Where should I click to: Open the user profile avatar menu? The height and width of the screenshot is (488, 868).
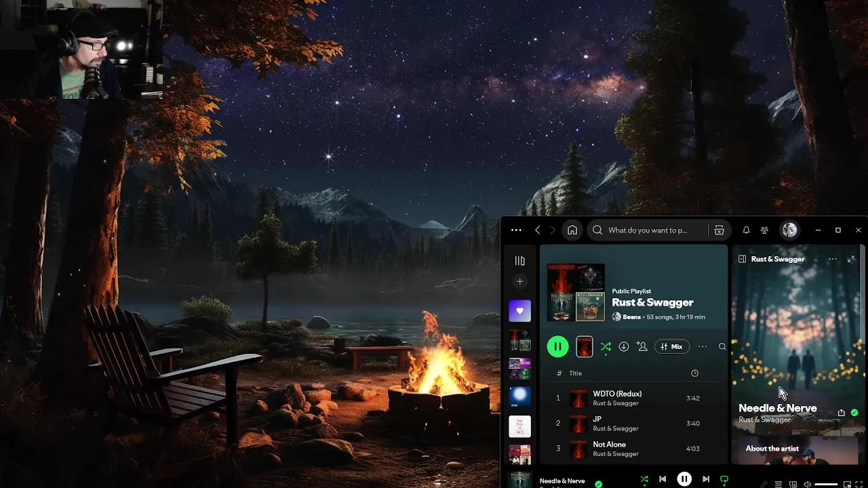pos(789,230)
